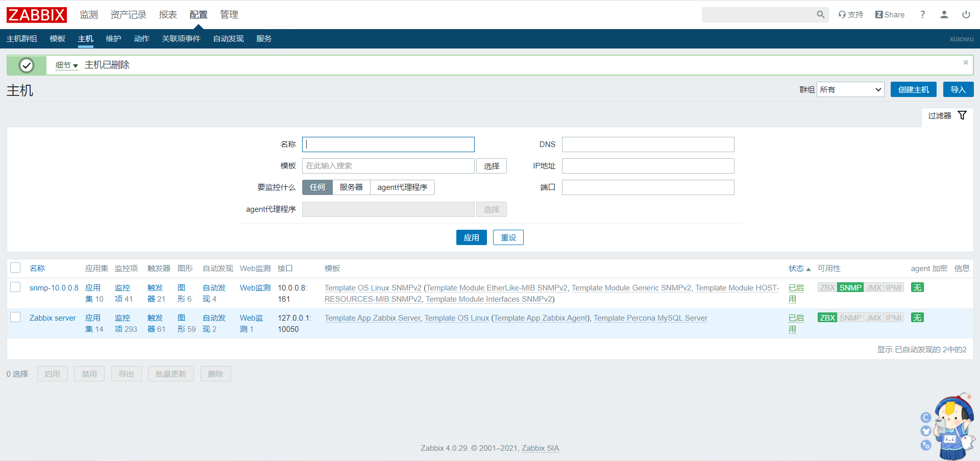Viewport: 980px width, 461px height.
Task: Open the 群组 group dropdown
Action: (850, 90)
